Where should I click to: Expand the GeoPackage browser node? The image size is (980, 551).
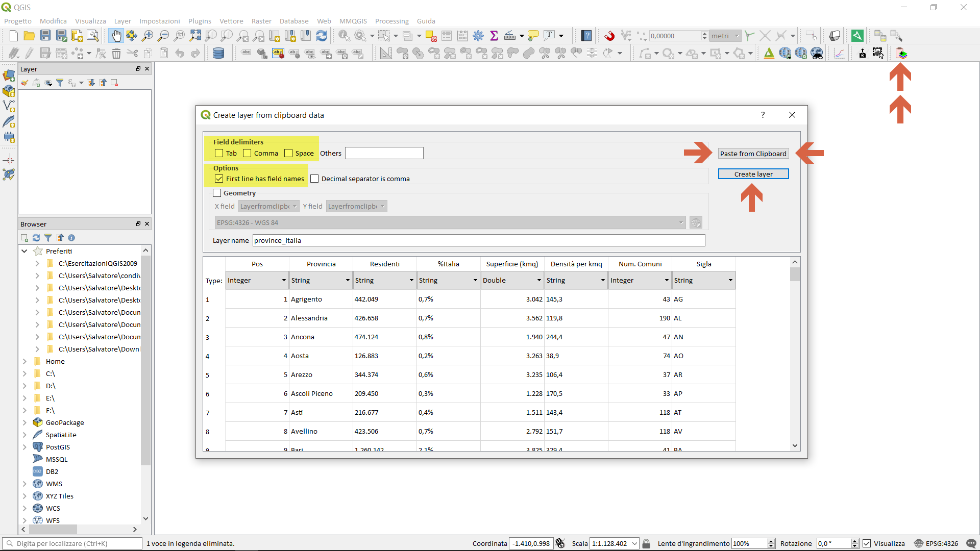pyautogui.click(x=24, y=422)
